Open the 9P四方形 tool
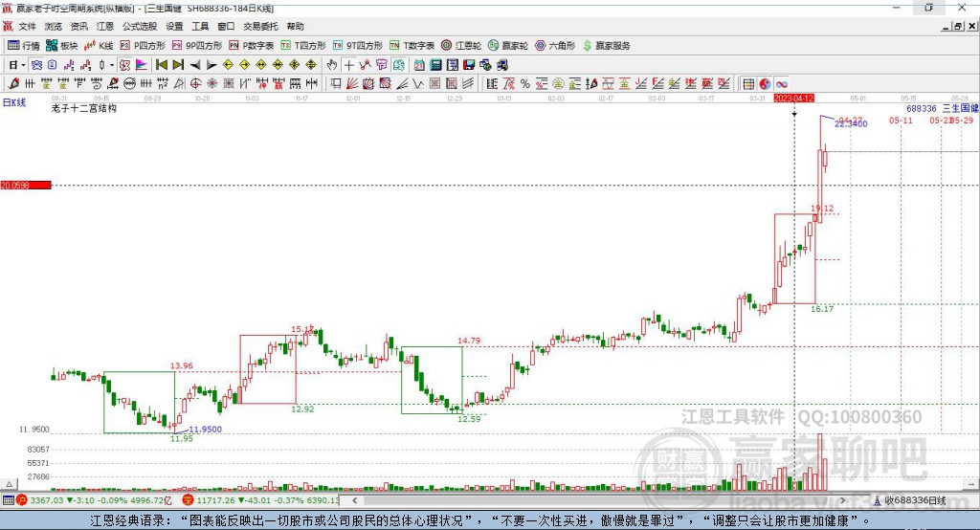Image resolution: width=980 pixels, height=530 pixels. point(197,46)
